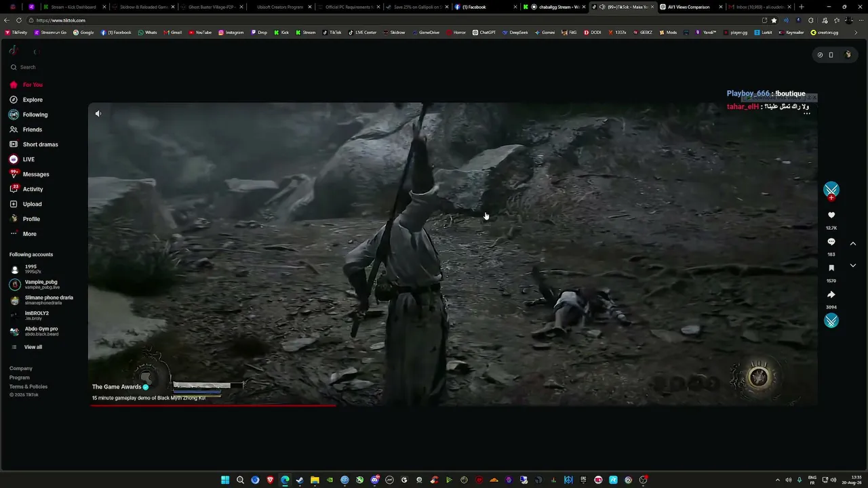The image size is (868, 488).
Task: Open File Explorer from the taskbar
Action: point(315,480)
